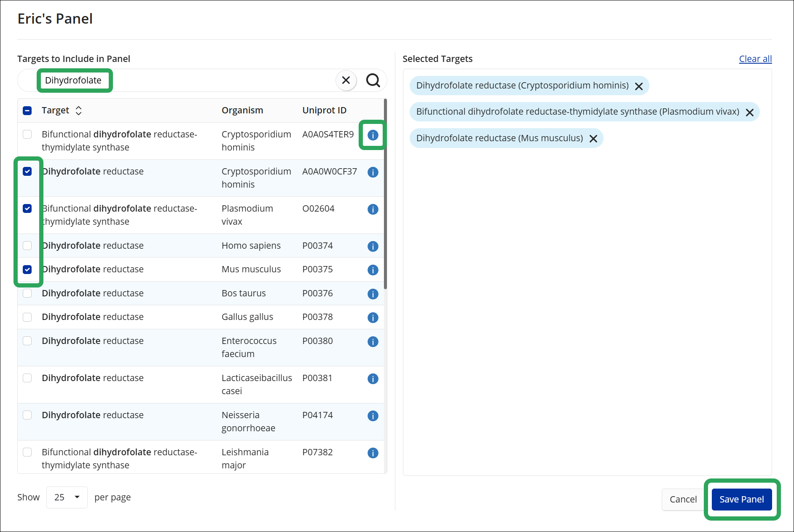This screenshot has width=794, height=532.
Task: Click the Clear all link
Action: point(755,59)
